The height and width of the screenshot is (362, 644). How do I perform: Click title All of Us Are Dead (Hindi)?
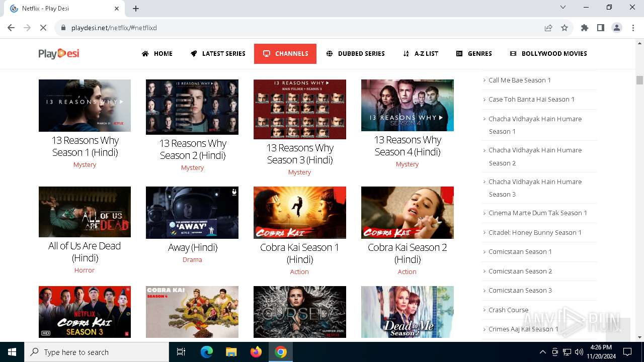(85, 252)
